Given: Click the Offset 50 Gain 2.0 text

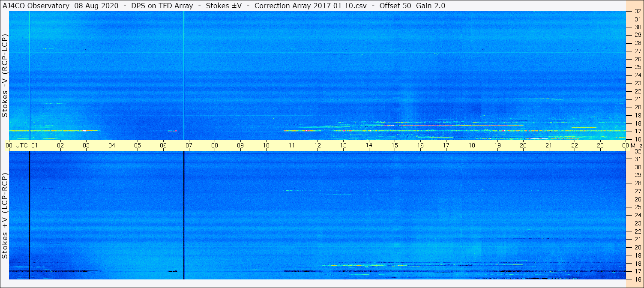Looking at the screenshot, I should [x=412, y=6].
